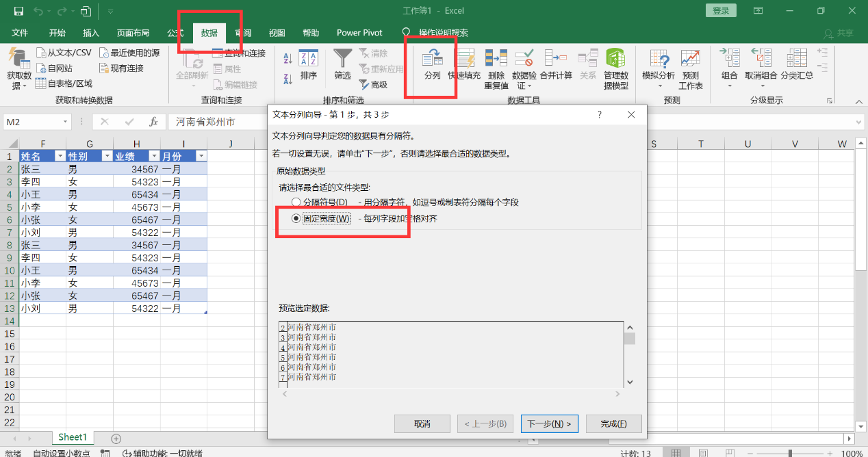Select the 固定宽度(W) radio option

(296, 219)
